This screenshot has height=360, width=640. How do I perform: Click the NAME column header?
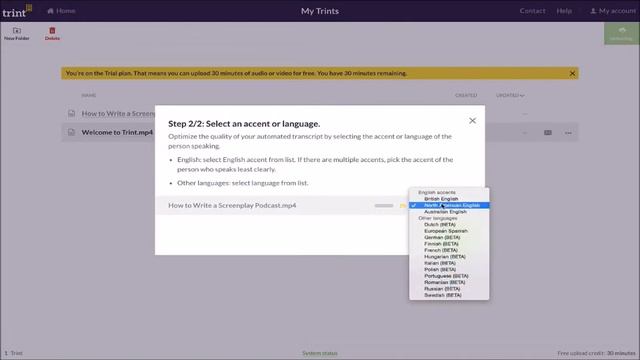click(89, 95)
